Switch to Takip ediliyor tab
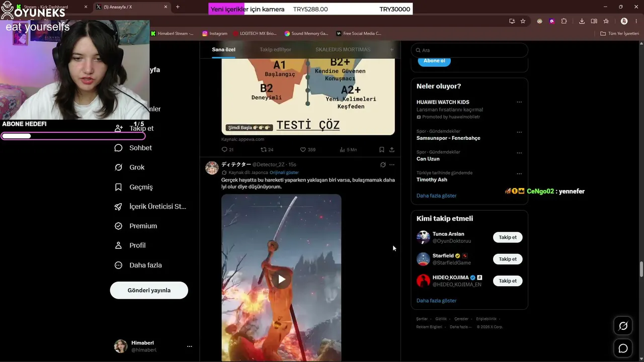The width and height of the screenshot is (644, 362). click(275, 50)
